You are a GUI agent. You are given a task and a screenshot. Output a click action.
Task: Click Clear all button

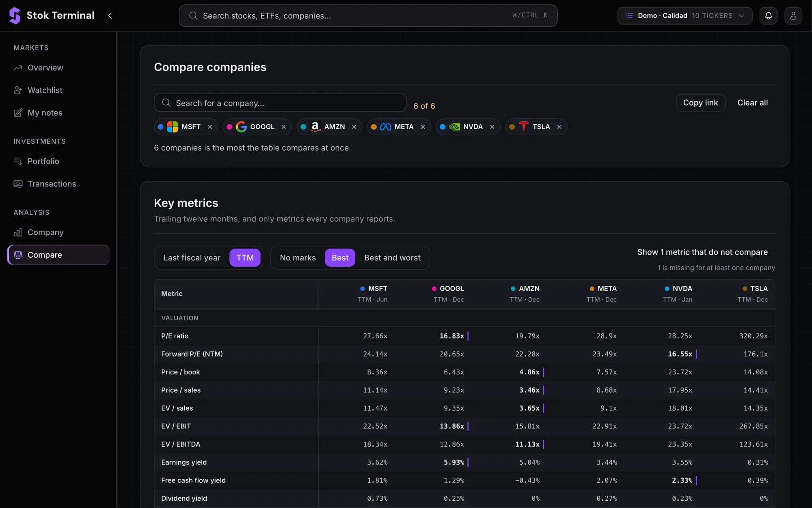point(752,103)
